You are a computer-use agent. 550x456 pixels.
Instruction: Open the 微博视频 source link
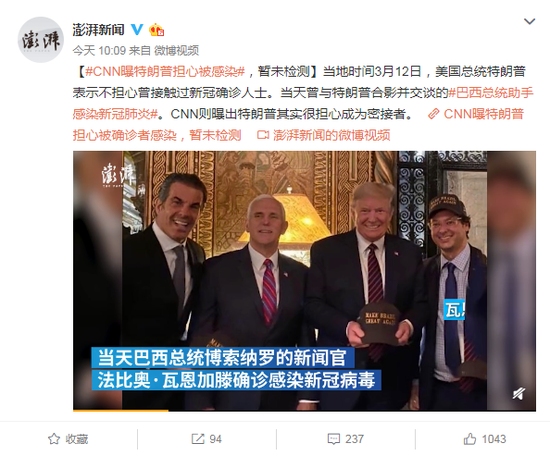[176, 51]
